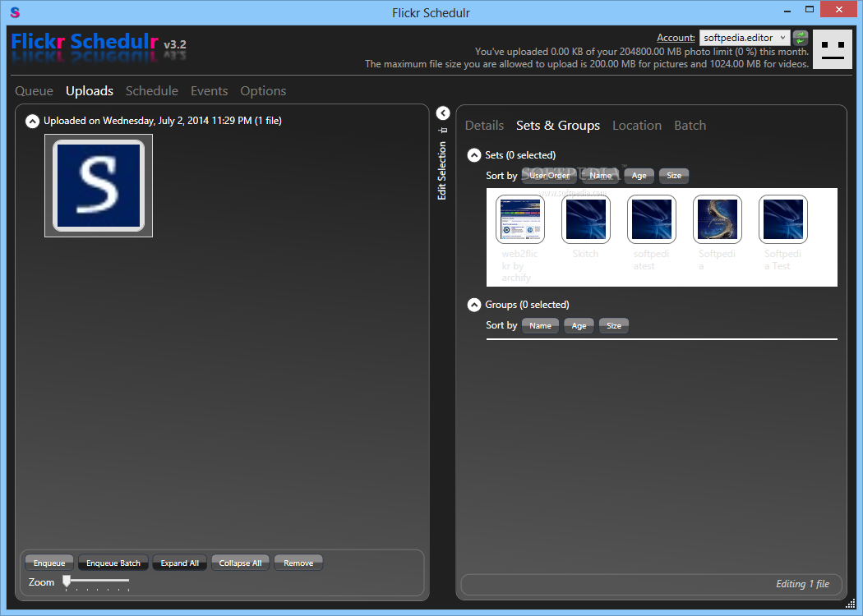Screen dimensions: 863x616
Task: Sort groups by Size
Action: point(614,326)
